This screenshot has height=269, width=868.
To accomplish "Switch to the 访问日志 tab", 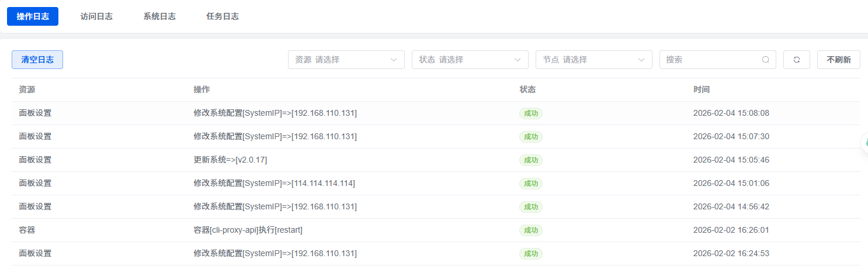I will click(x=96, y=16).
